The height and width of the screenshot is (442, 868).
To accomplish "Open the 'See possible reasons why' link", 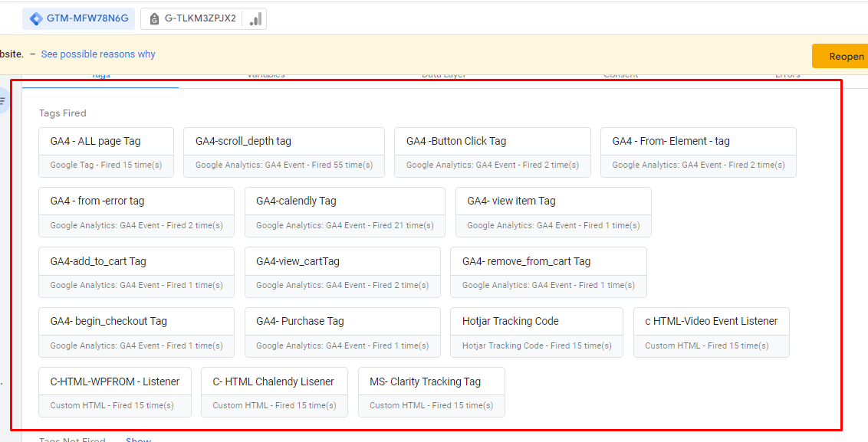I will pyautogui.click(x=98, y=54).
